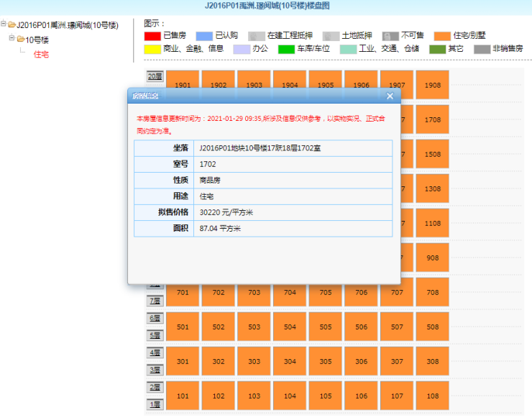Open room 101 unit cell

[183, 396]
